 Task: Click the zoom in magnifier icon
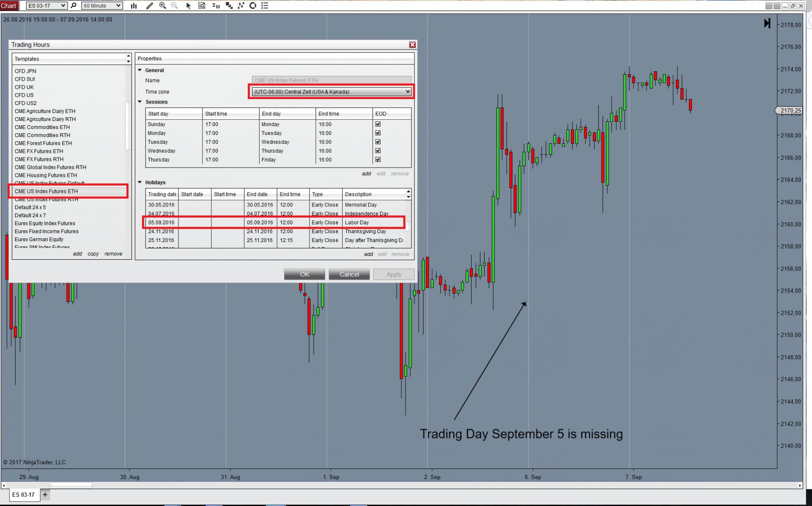(x=162, y=5)
